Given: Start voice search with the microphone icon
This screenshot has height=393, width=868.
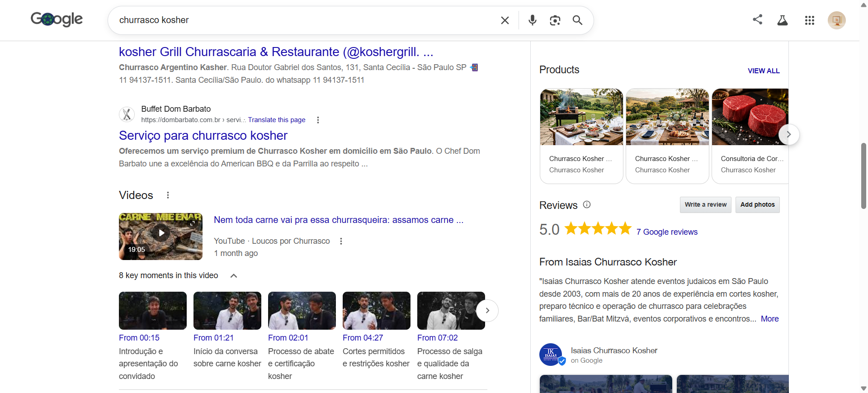Looking at the screenshot, I should tap(533, 20).
